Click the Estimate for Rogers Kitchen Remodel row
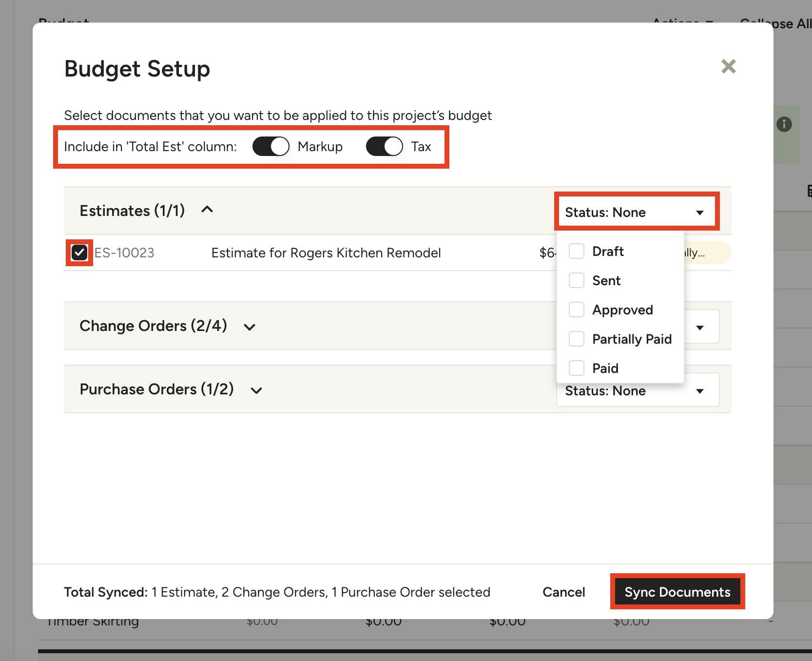Screen dimensions: 812x661 coord(326,253)
